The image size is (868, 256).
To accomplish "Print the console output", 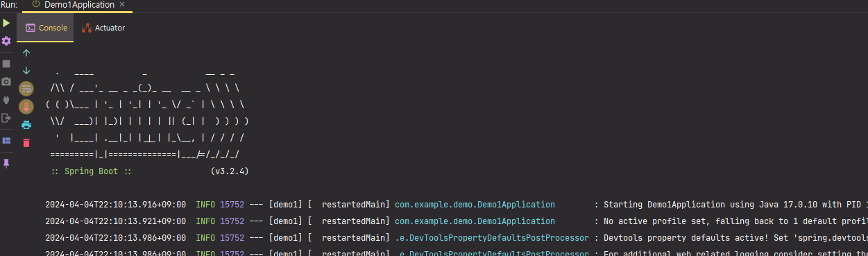I will tap(26, 125).
